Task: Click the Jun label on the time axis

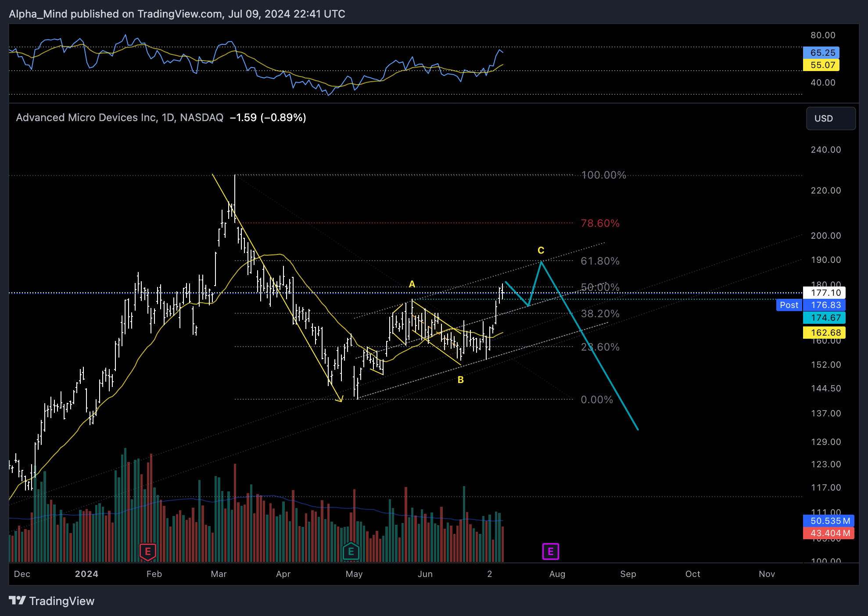Action: coord(425,574)
